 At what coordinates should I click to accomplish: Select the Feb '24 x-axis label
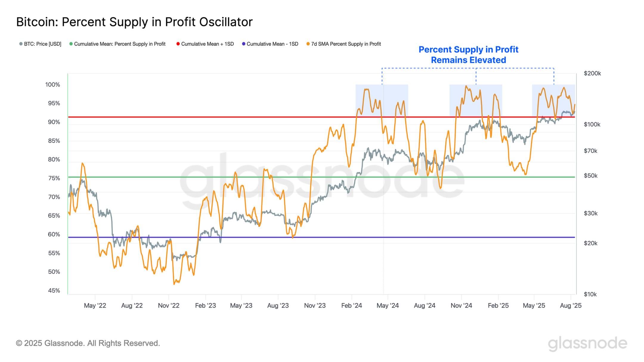pyautogui.click(x=352, y=305)
